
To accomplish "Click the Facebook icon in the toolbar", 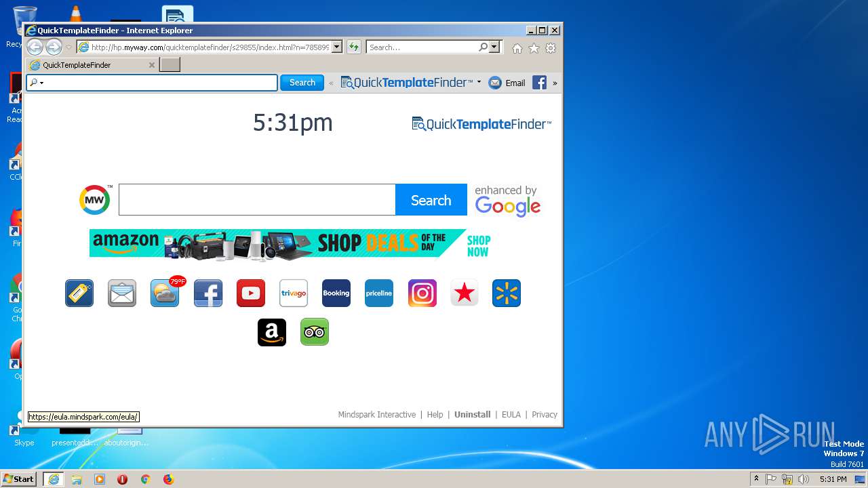I will 539,83.
